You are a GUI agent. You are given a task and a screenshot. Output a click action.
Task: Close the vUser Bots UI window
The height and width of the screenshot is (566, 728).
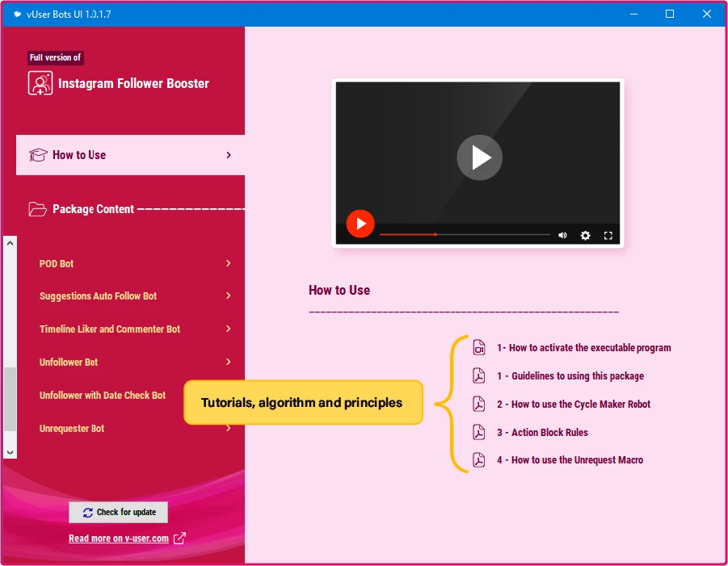[x=707, y=14]
